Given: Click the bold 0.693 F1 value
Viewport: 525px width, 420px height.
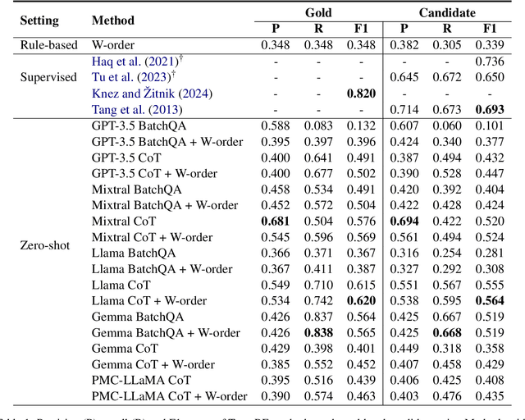Looking at the screenshot, I should click(x=490, y=110).
